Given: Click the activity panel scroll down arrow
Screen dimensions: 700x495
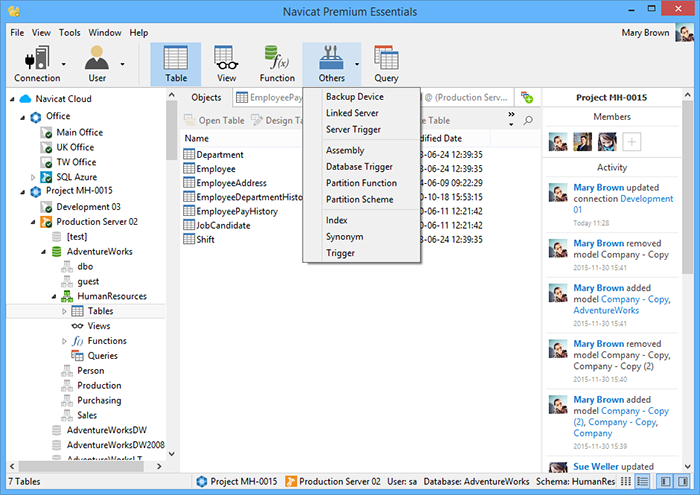Looking at the screenshot, I should [x=688, y=466].
